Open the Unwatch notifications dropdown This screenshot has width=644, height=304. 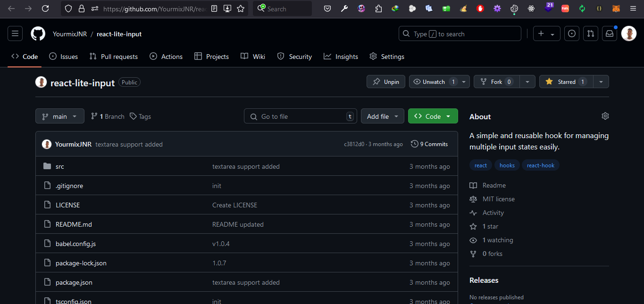pos(439,82)
